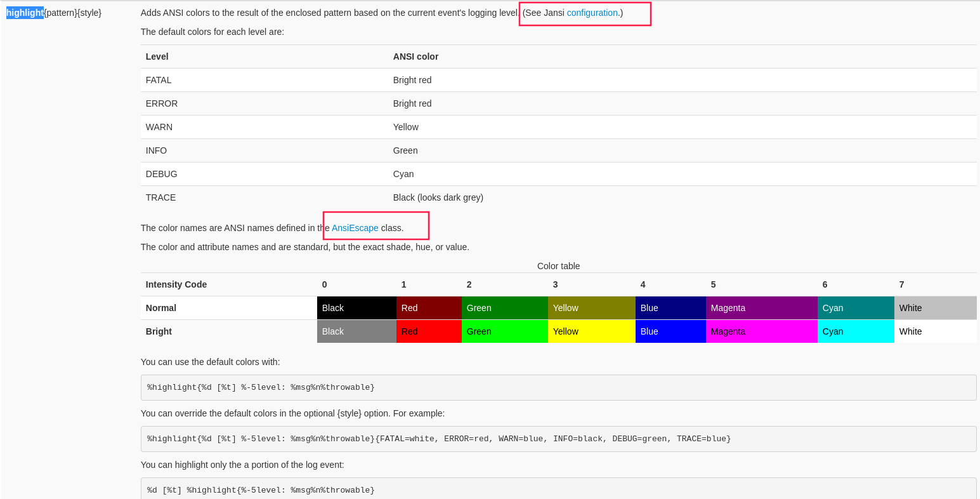Click the Intensity Code header cell

point(176,284)
